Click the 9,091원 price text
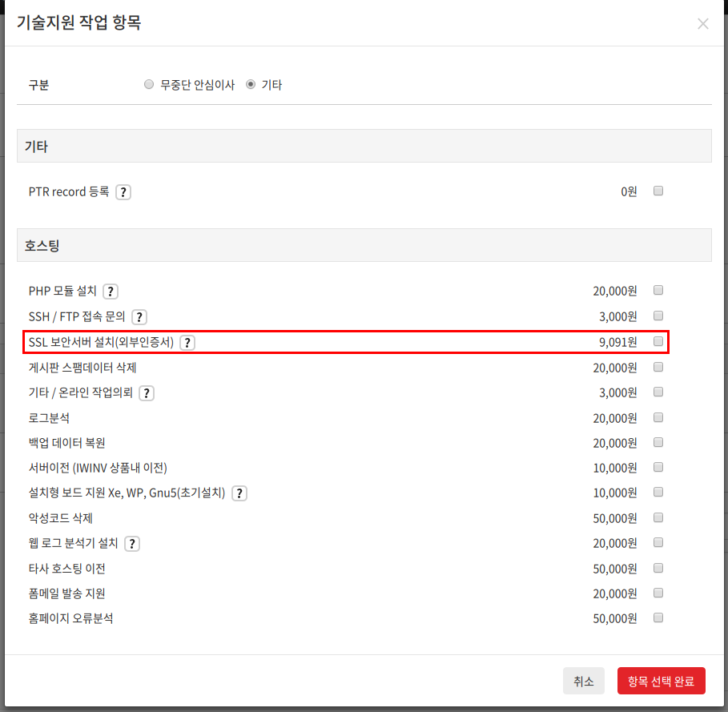 pyautogui.click(x=617, y=342)
